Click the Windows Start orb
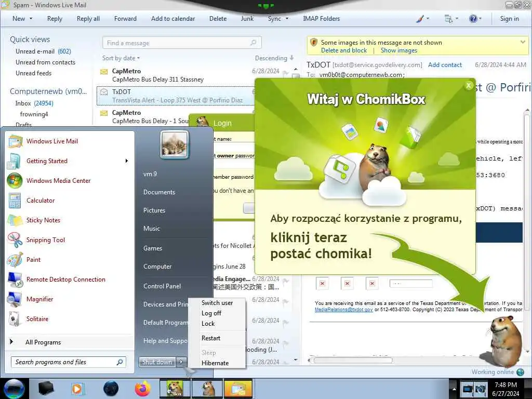 (14, 389)
